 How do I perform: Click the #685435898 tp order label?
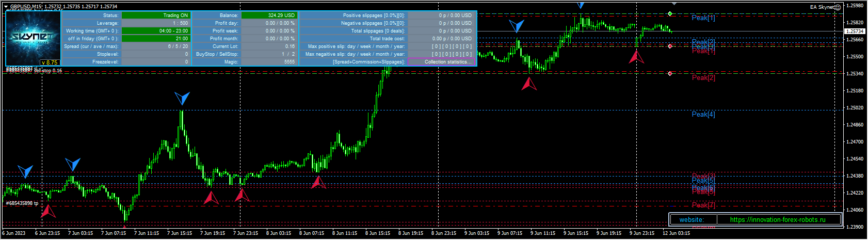click(x=22, y=203)
